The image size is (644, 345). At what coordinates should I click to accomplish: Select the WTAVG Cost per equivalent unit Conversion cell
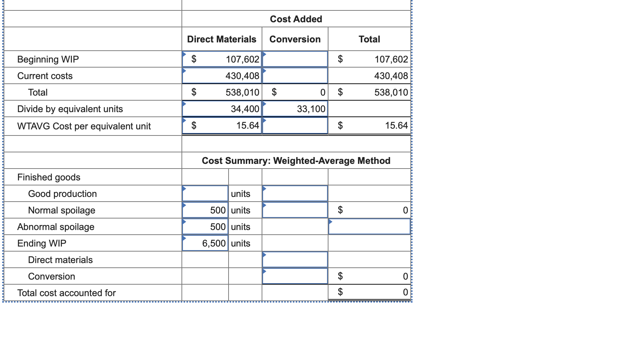pos(295,125)
